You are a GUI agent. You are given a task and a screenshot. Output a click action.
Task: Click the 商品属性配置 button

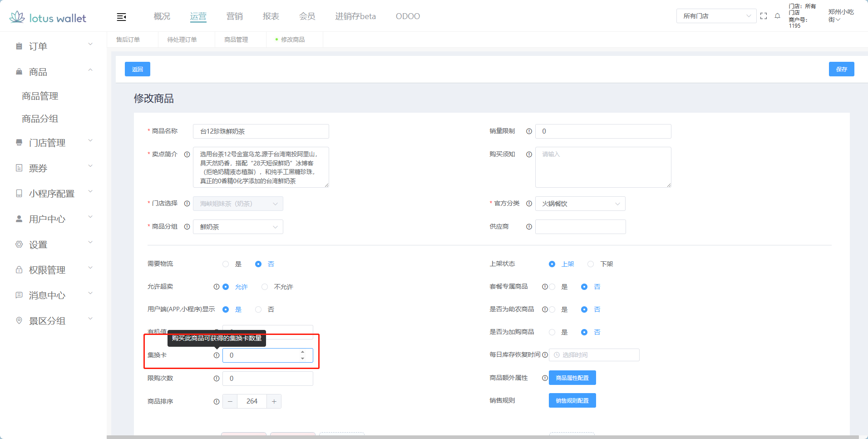(572, 378)
